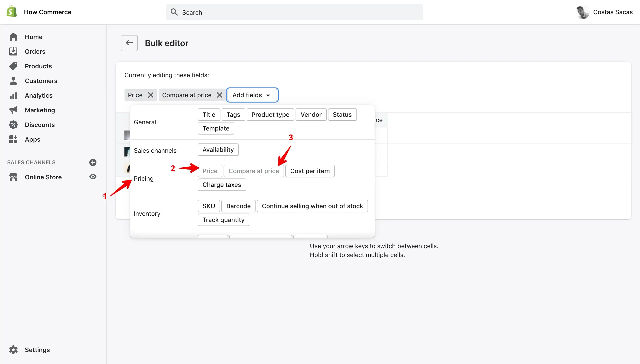
Task: Open Home in the sidebar
Action: 34,37
